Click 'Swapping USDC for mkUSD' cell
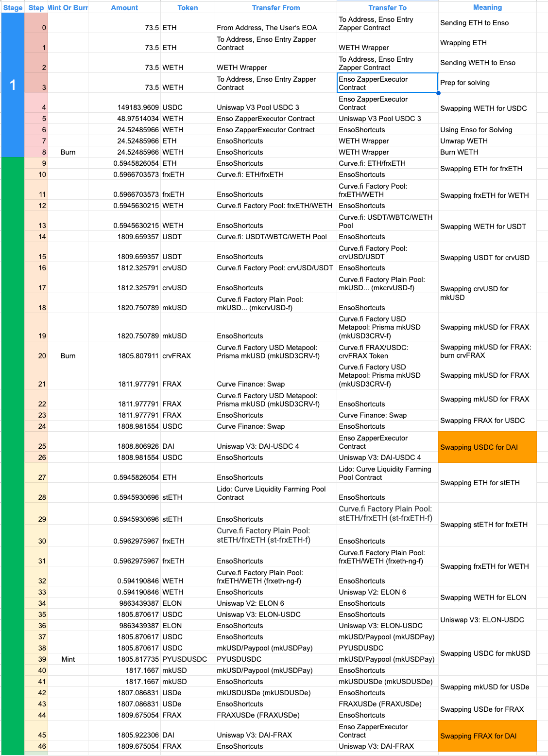 tap(487, 653)
